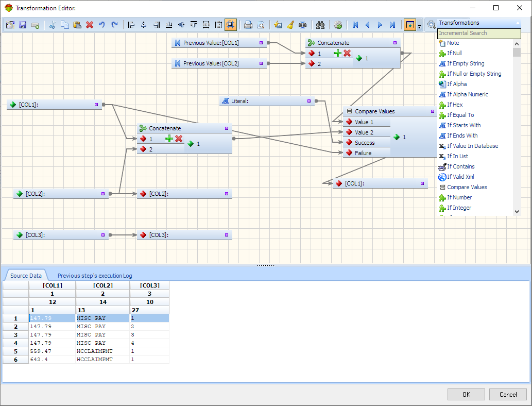Click the Success input of Compare Values
The height and width of the screenshot is (406, 532).
tap(367, 143)
